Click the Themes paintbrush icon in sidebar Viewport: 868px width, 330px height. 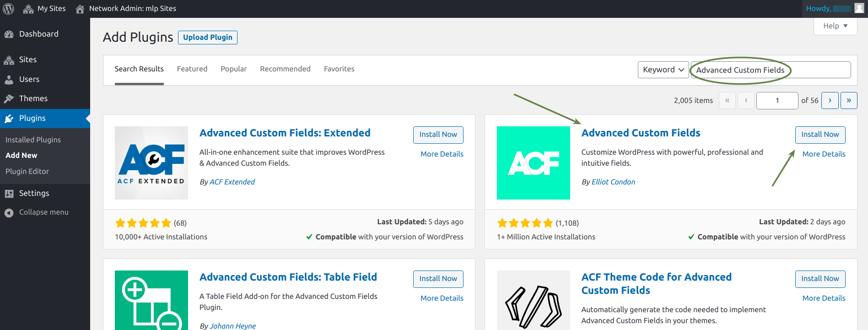[9, 99]
